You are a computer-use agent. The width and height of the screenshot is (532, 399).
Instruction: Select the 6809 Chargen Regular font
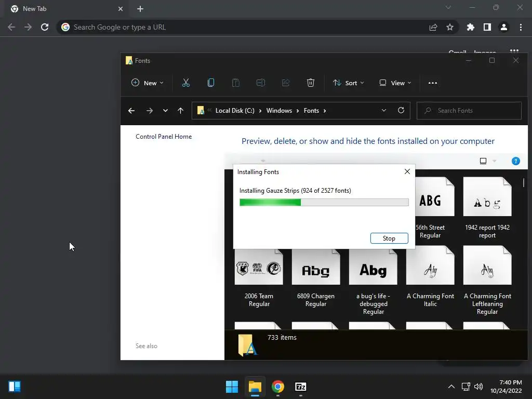[316, 278]
